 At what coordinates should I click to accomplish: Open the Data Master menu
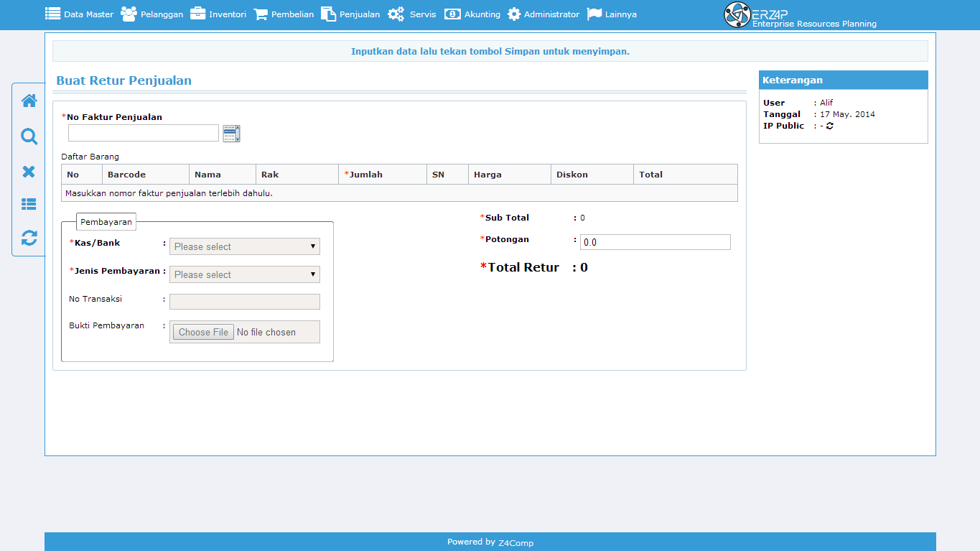[x=80, y=14]
